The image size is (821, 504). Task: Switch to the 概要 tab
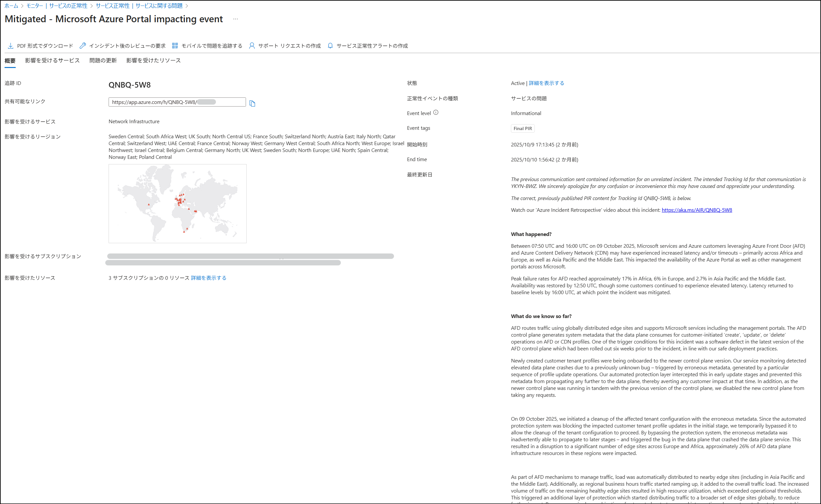(10, 61)
